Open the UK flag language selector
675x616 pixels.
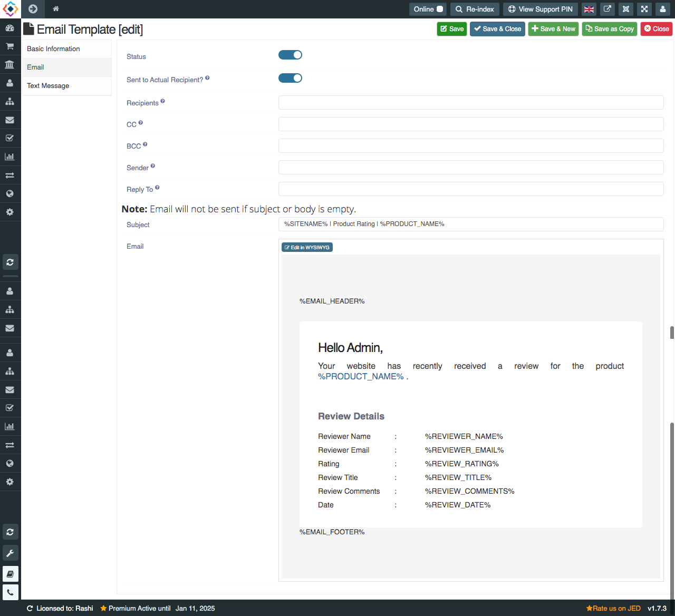[589, 9]
